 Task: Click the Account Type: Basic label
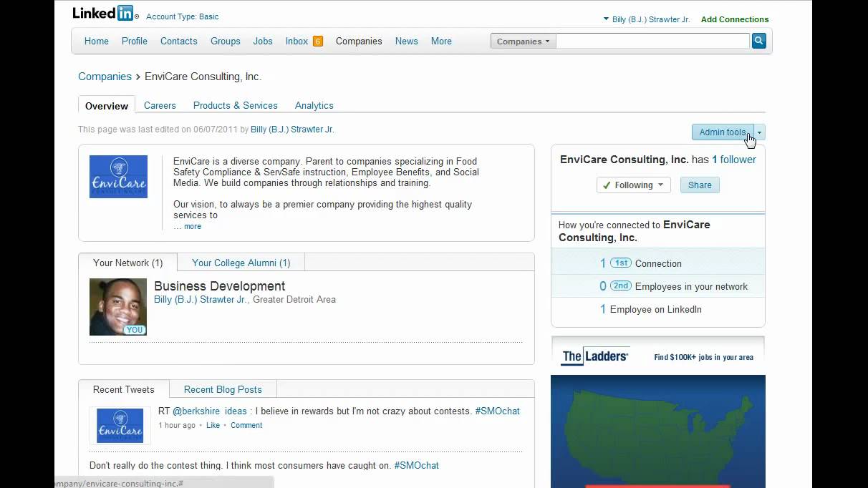[182, 16]
